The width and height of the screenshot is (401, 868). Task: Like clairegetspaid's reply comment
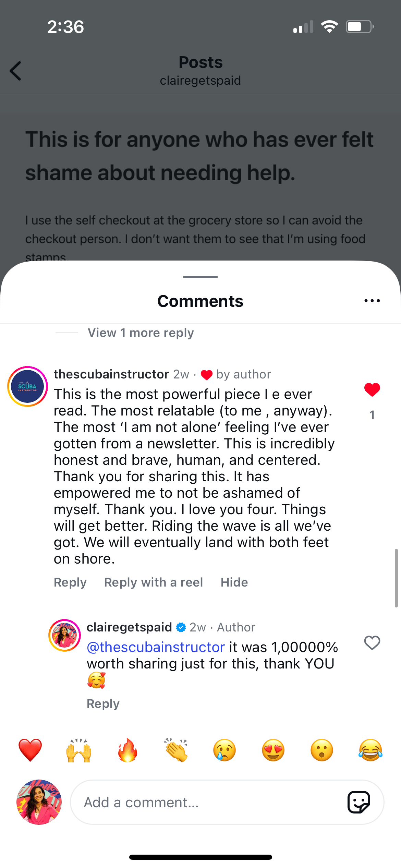tap(372, 643)
